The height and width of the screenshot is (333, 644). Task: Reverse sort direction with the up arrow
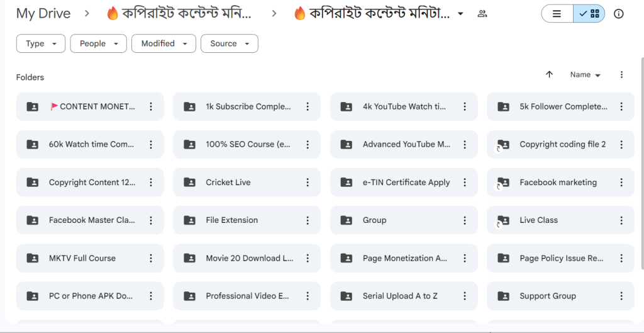tap(549, 74)
